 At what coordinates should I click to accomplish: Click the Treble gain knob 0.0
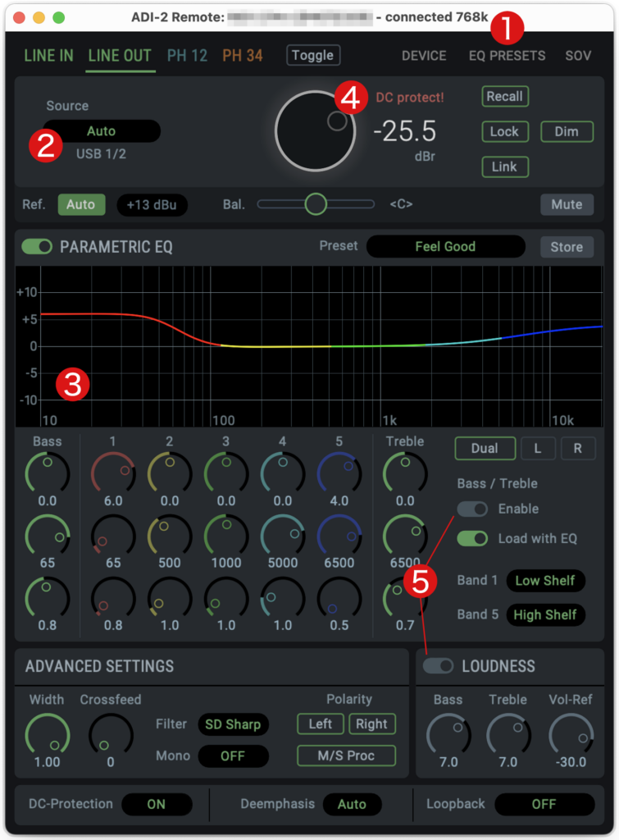click(405, 473)
